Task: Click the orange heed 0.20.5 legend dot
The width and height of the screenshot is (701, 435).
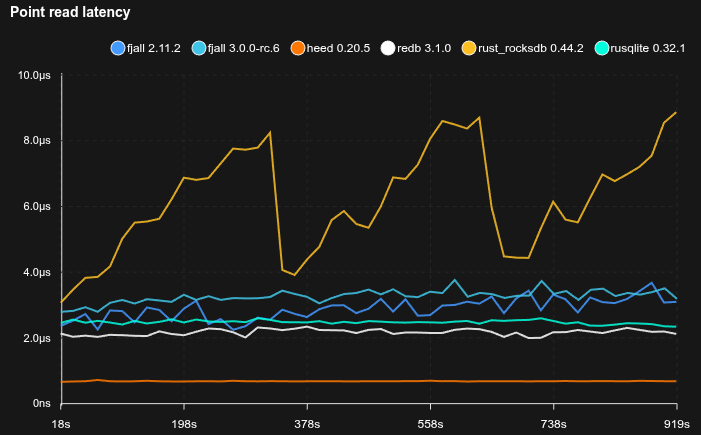Action: (x=298, y=48)
